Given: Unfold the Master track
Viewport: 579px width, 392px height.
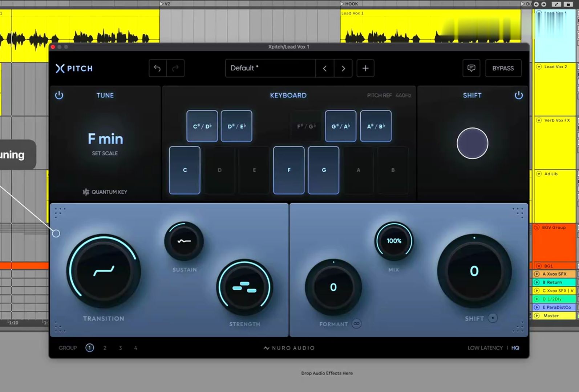Looking at the screenshot, I should 537,316.
